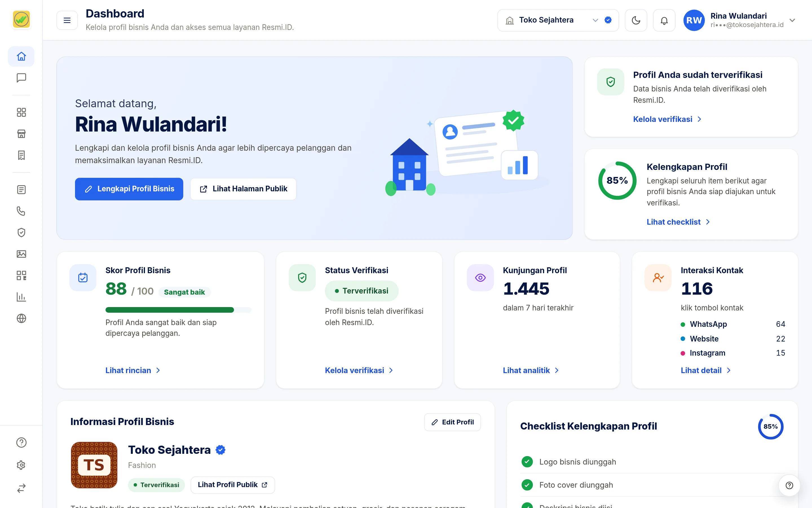812x508 pixels.
Task: Click the 85% ring in Checklist header
Action: 770,426
